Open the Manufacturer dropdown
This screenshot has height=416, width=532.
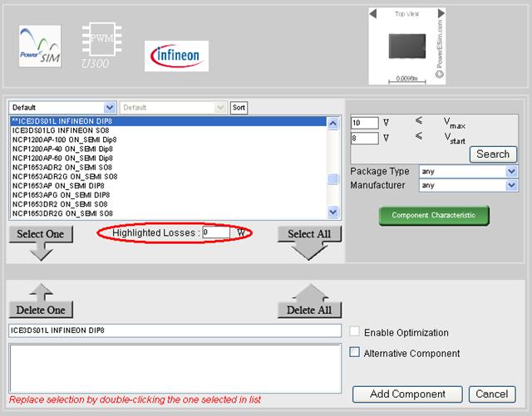(468, 185)
